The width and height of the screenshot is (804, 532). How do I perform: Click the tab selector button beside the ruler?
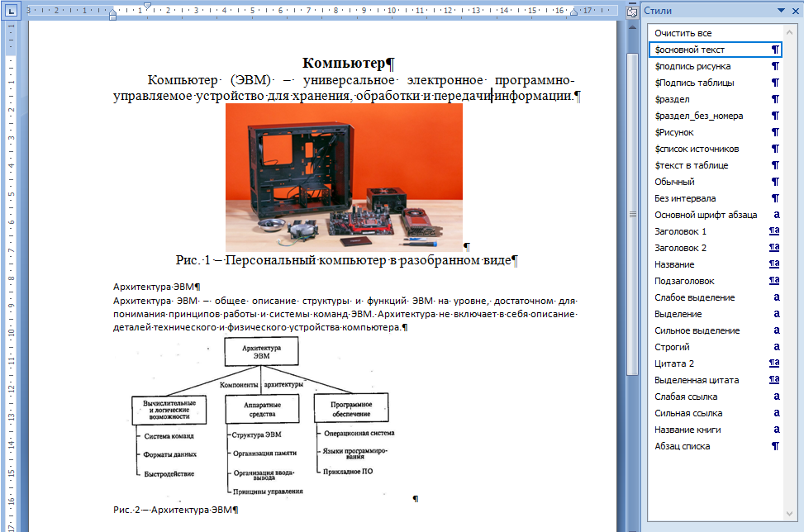click(x=12, y=10)
